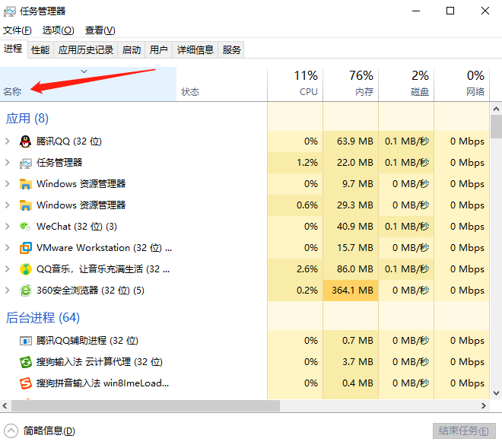Click the 360安全浏览器 icon
Viewport: 502px width, 448px height.
coord(25,291)
